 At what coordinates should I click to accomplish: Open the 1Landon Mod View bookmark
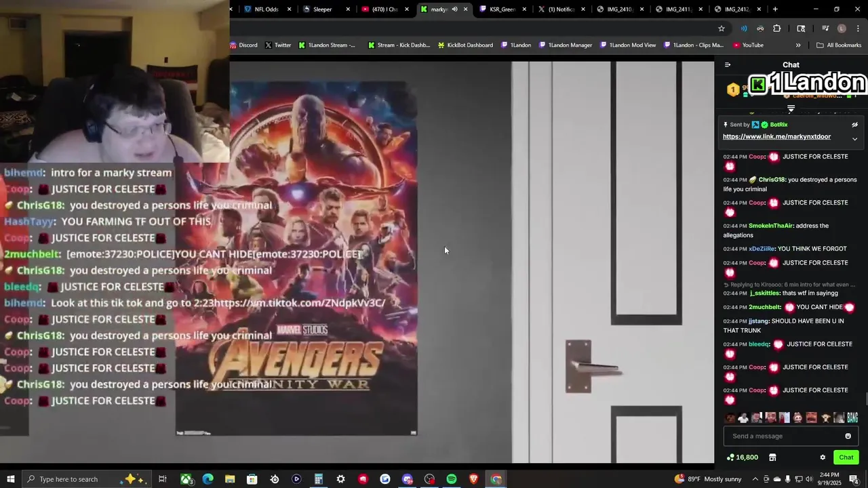pyautogui.click(x=628, y=45)
